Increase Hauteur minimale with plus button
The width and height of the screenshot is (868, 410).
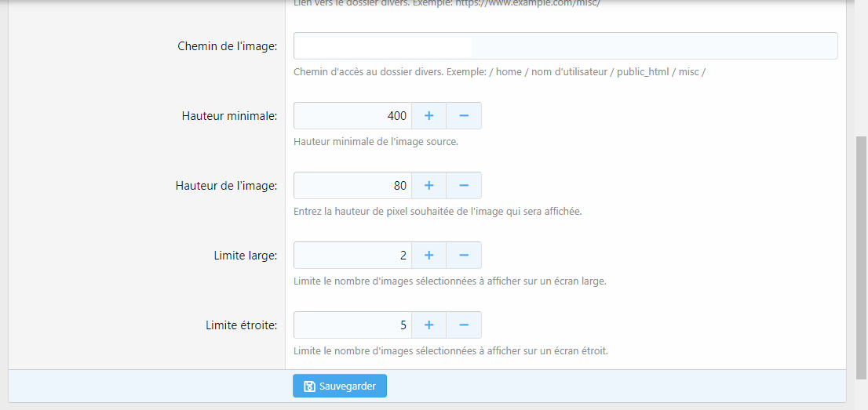(x=429, y=116)
